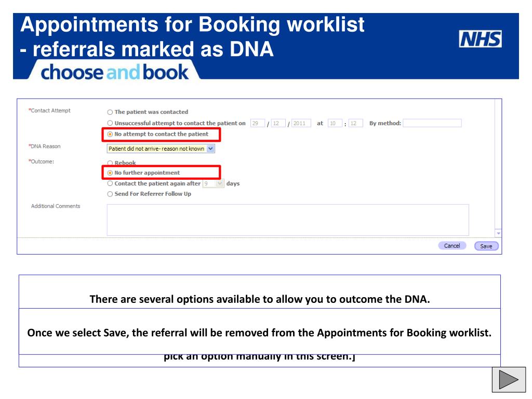Viewport: 532px width, 399px height.
Task: Click the NHS logo
Action: pos(480,38)
